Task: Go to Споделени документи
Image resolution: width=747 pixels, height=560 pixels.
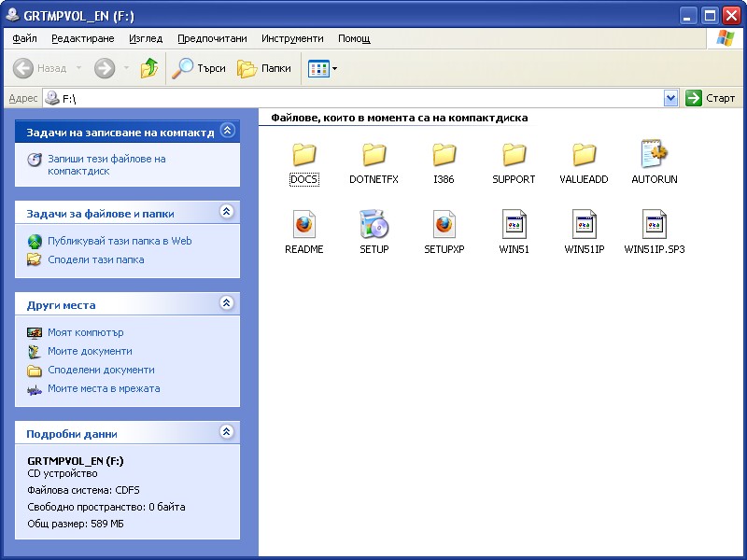Action: tap(101, 370)
